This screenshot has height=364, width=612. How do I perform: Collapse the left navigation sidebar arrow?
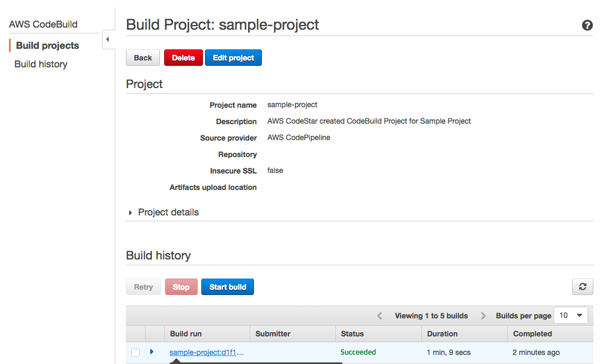coord(108,39)
